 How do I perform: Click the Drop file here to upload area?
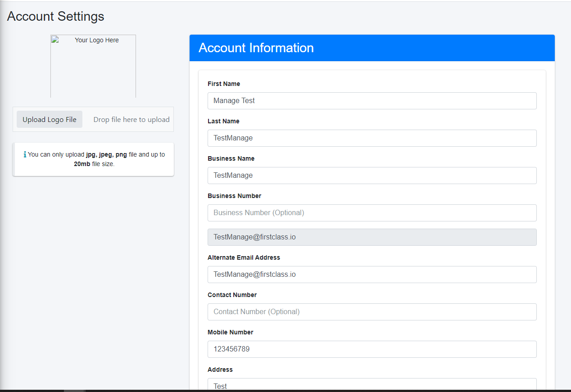pyautogui.click(x=131, y=119)
